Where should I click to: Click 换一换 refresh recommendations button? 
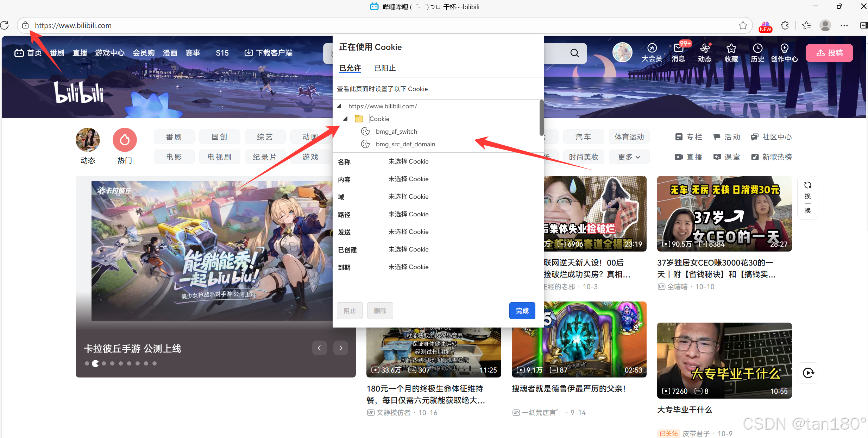tap(808, 197)
